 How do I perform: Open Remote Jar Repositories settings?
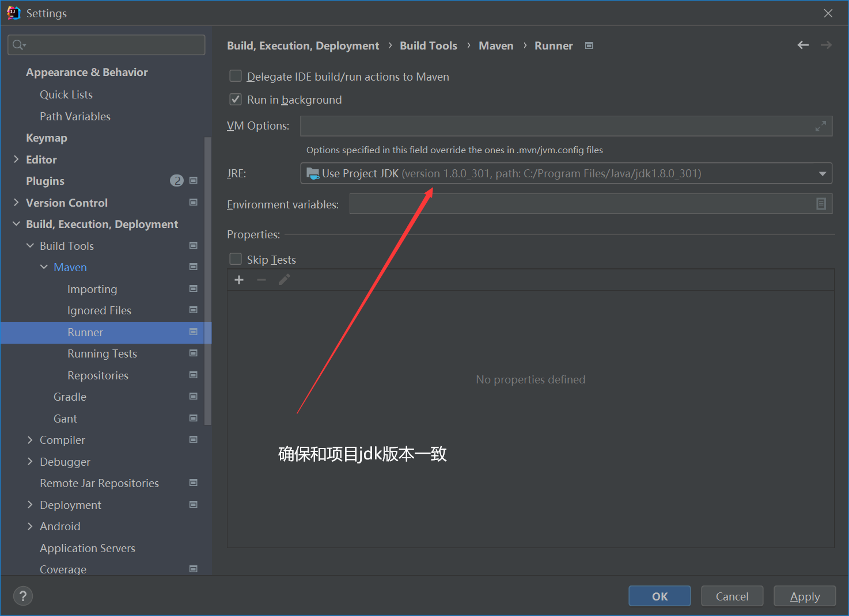point(99,483)
